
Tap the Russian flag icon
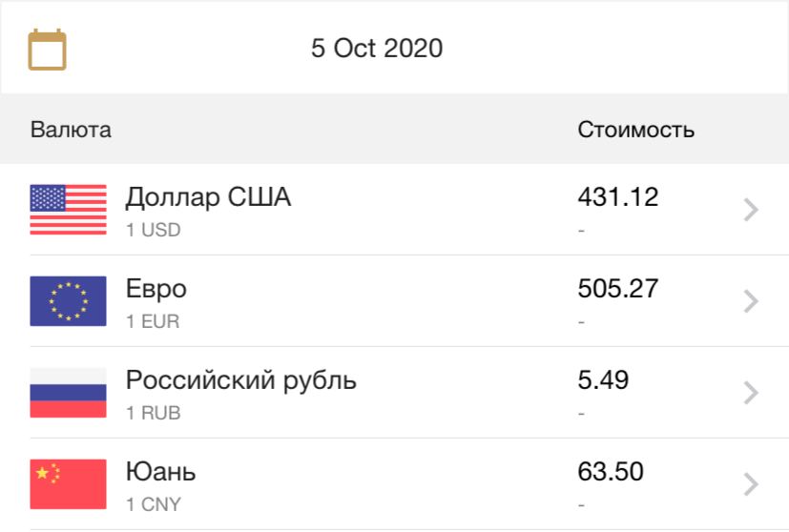tap(68, 393)
